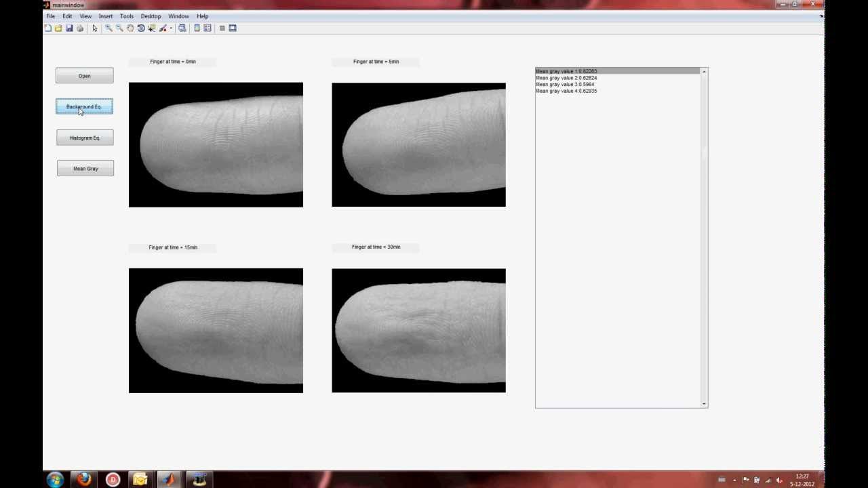
Task: Select 'Mean gray value 3' list entry
Action: [x=617, y=85]
